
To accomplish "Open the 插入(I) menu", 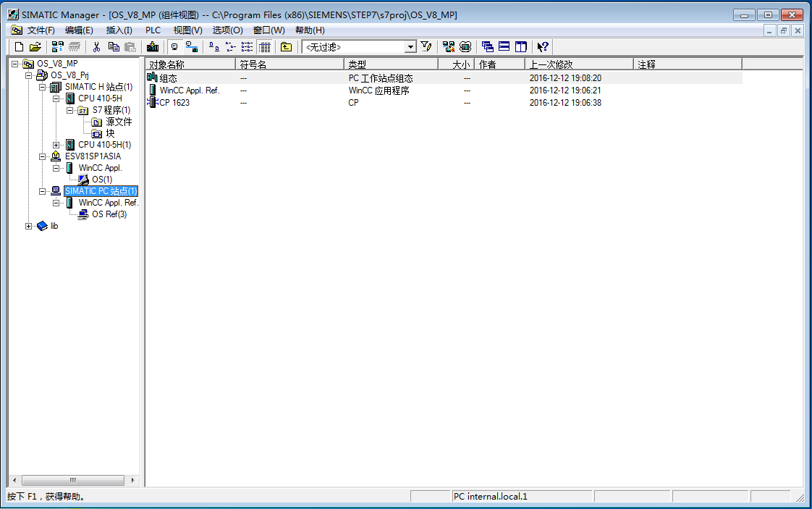I will [x=119, y=30].
